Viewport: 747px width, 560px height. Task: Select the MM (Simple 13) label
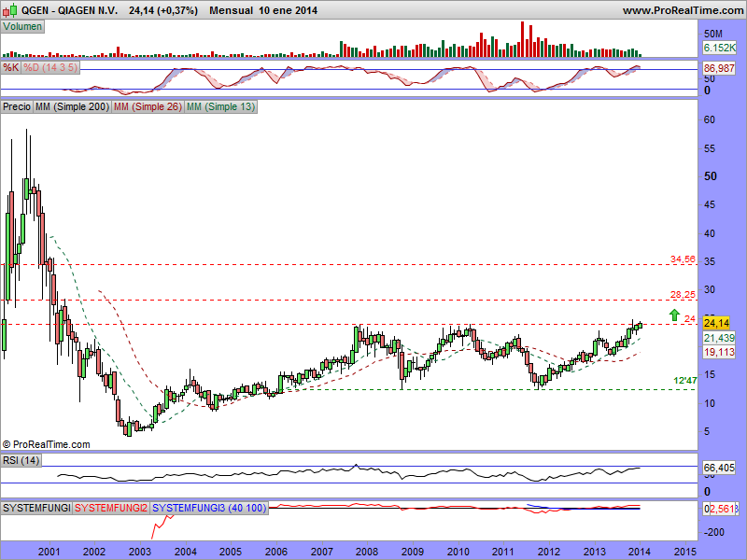click(x=220, y=106)
